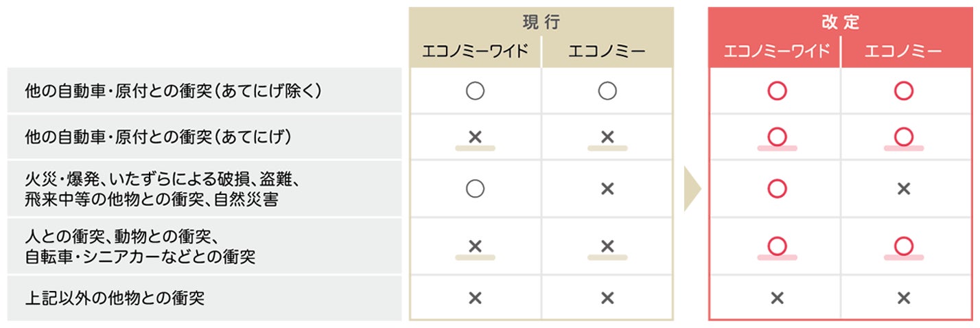Click the 現行 エコノミーワイド cross in あてにげ row
The width and height of the screenshot is (980, 328).
coord(475,137)
